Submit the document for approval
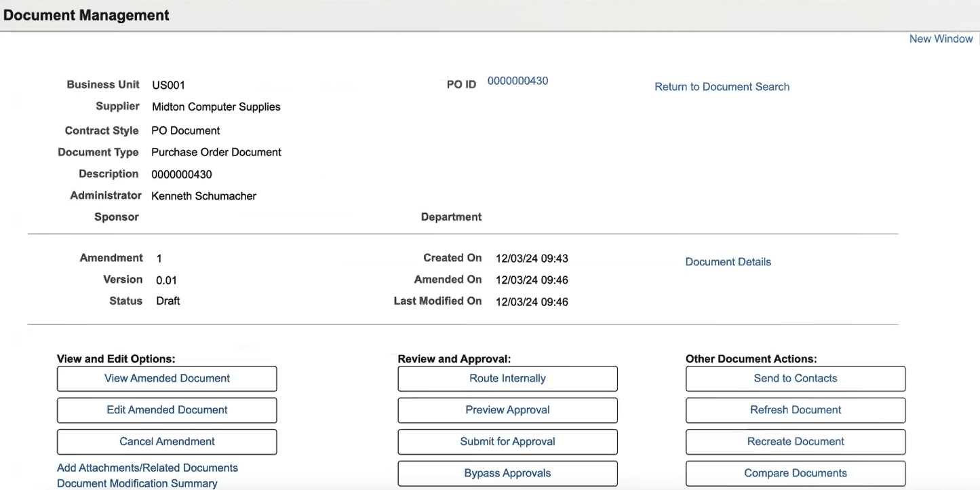 507,441
